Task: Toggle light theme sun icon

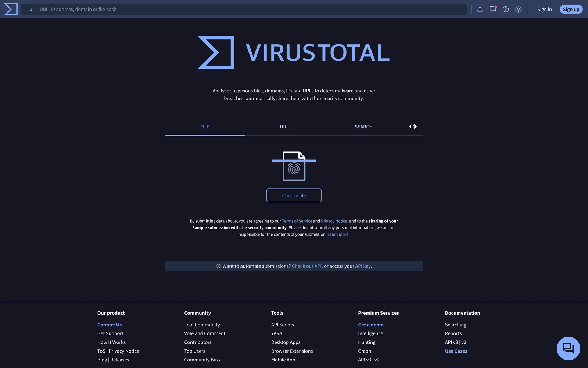Action: point(519,9)
